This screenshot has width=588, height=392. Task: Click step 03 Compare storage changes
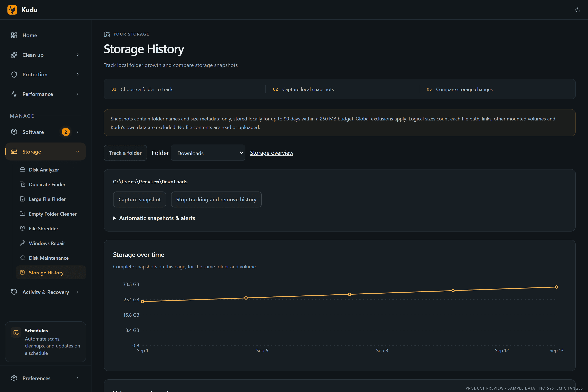[x=460, y=89]
